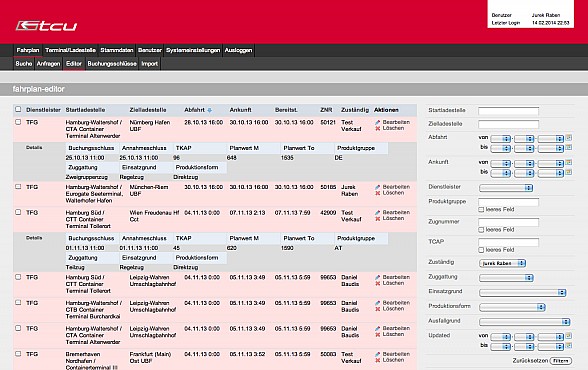The image size is (588, 370).
Task: Click the sort arrow next to Abfahrt
Action: click(210, 110)
